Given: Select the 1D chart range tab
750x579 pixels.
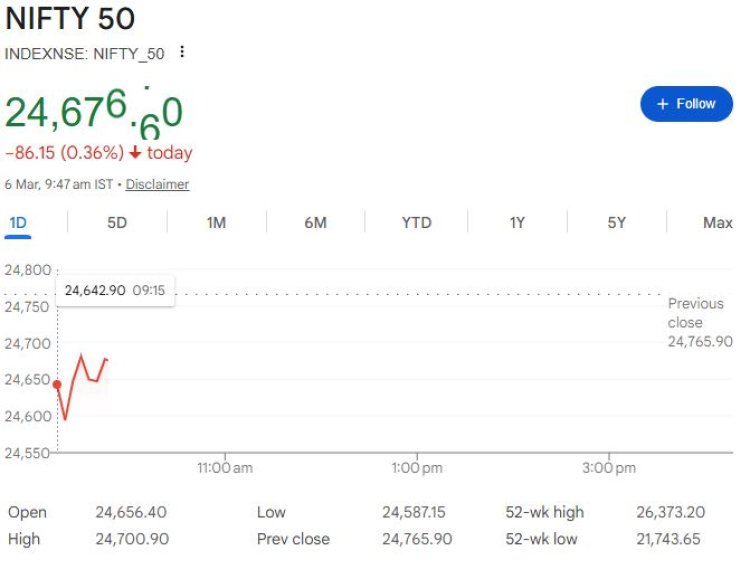Looking at the screenshot, I should point(18,223).
